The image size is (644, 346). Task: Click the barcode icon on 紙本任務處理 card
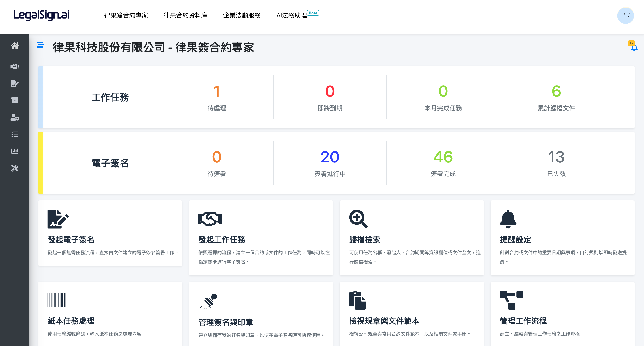pyautogui.click(x=57, y=300)
